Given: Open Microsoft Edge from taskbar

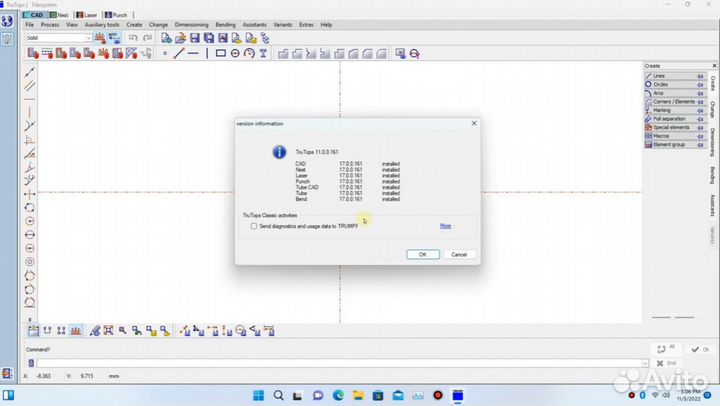Looking at the screenshot, I should tap(338, 395).
